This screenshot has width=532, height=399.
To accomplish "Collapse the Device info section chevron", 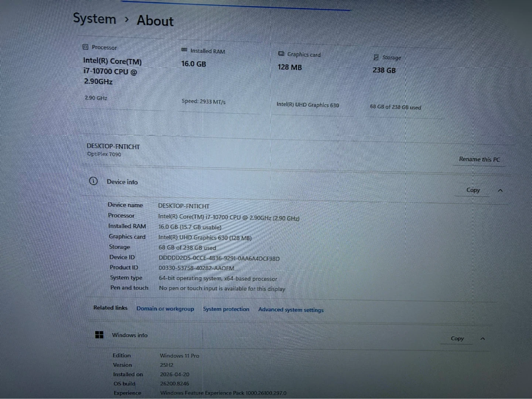I will tap(500, 191).
